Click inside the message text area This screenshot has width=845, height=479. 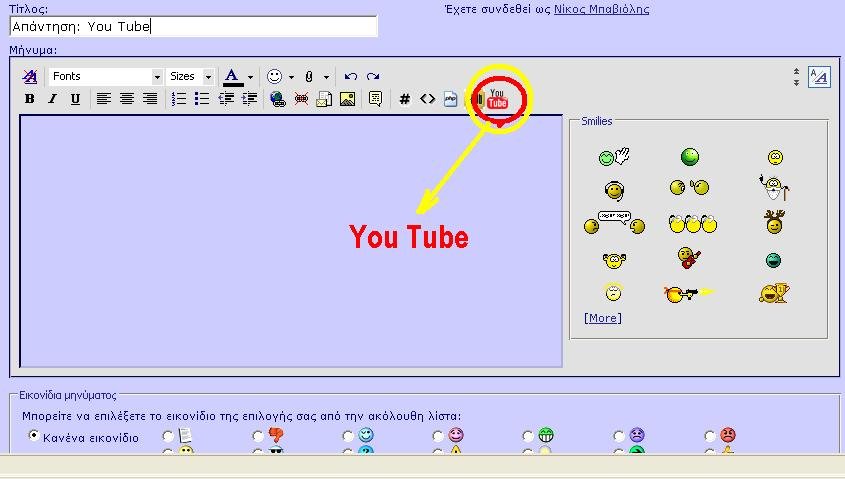pos(291,241)
